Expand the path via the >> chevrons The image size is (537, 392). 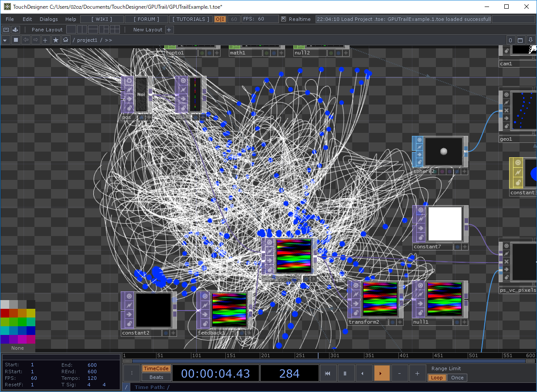tap(108, 40)
